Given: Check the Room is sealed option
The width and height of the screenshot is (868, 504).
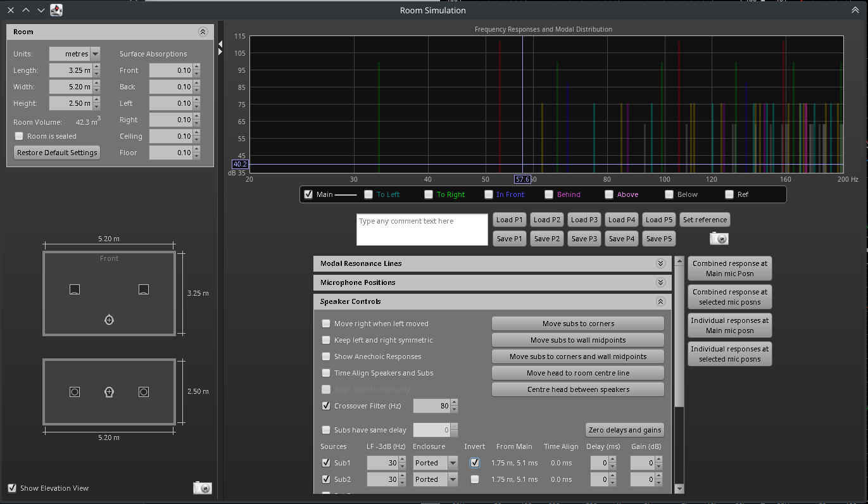Looking at the screenshot, I should [19, 136].
